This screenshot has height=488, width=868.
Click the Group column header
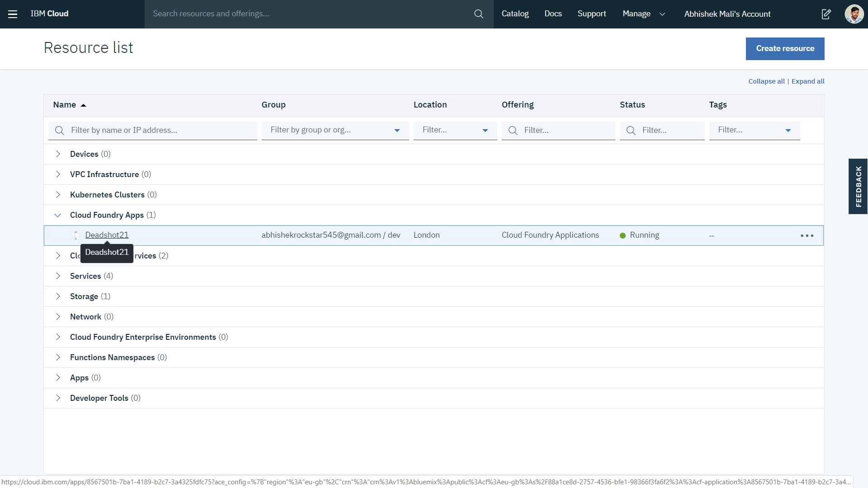coord(274,105)
